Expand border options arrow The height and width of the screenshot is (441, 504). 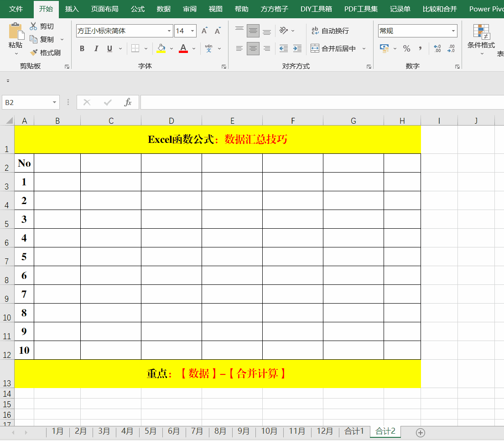[146, 48]
